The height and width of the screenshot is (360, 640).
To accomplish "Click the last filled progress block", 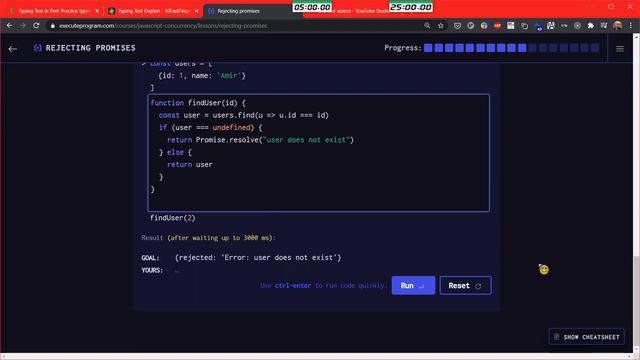I will pos(522,48).
